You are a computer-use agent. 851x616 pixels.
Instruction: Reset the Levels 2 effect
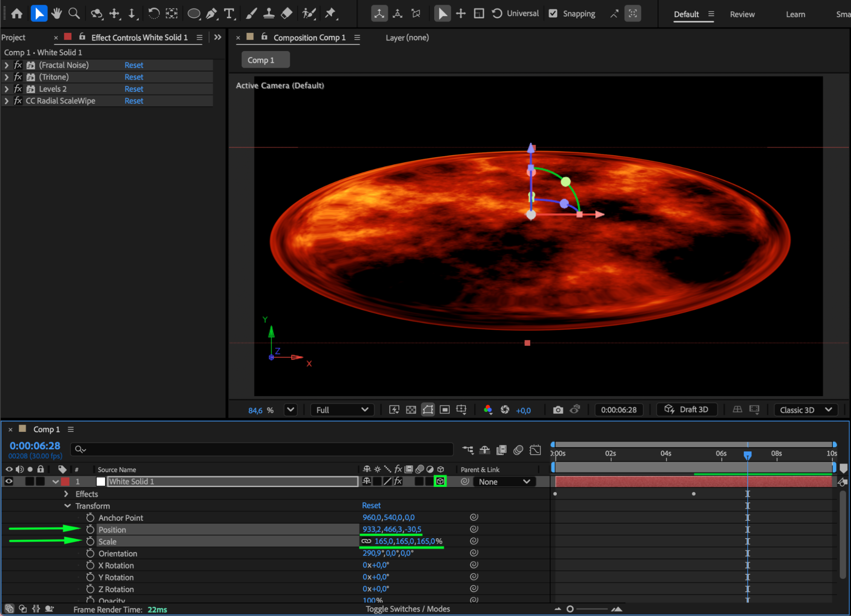134,89
